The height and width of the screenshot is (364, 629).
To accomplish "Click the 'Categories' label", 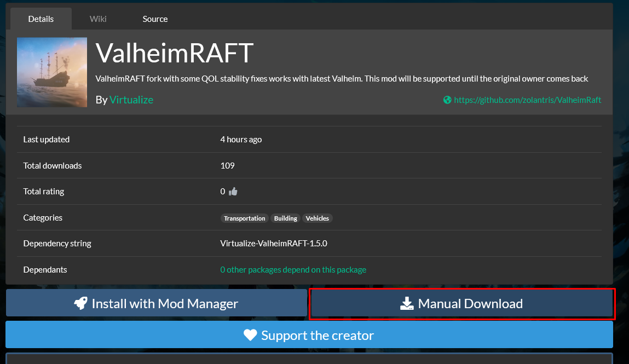I will [x=43, y=218].
